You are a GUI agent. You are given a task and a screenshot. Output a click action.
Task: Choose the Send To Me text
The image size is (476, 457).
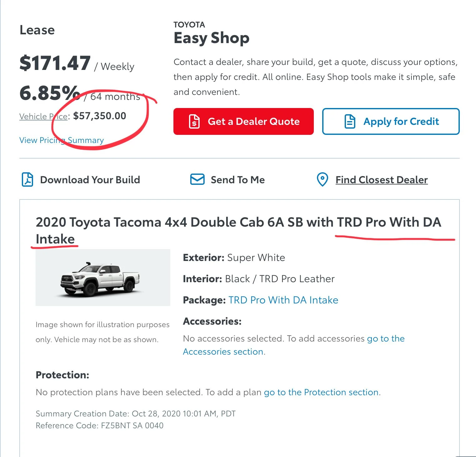tap(238, 180)
